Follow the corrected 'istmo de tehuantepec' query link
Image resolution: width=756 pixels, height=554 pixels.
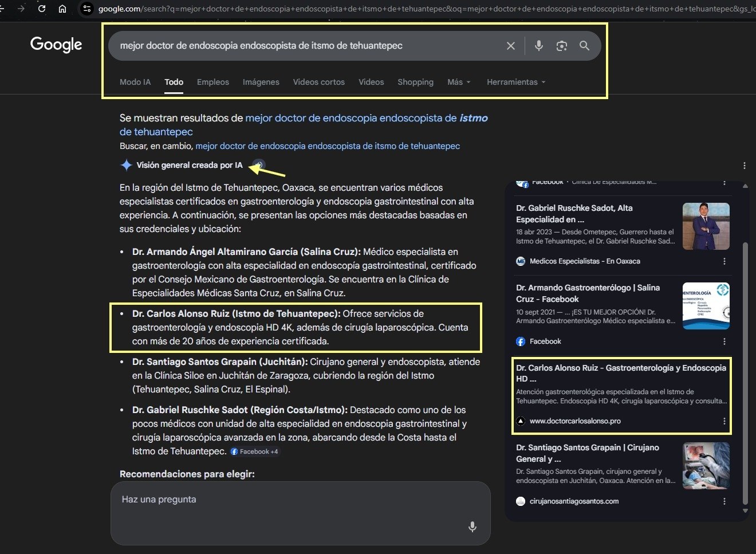[304, 125]
